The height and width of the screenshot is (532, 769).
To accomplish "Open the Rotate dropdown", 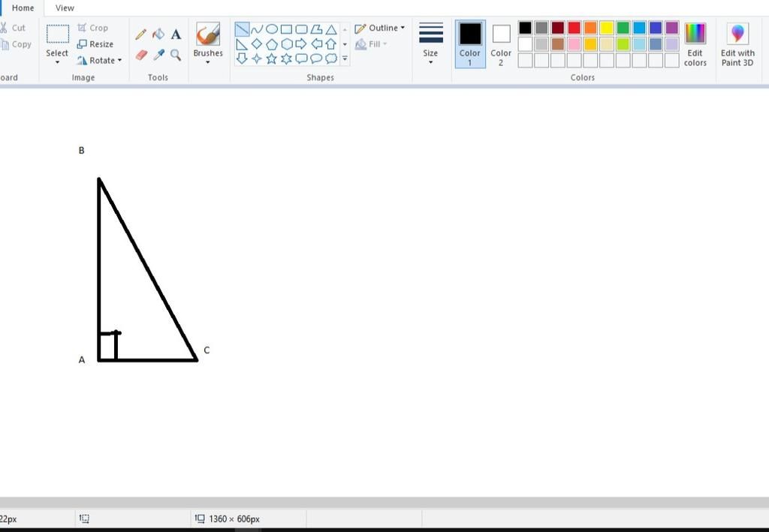I will pos(100,61).
